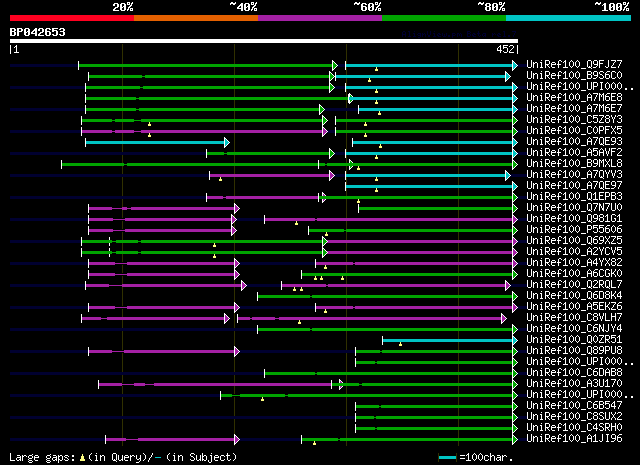Choose hit UniRef100_A2YCV5
640x465 pixels.
tap(574, 252)
